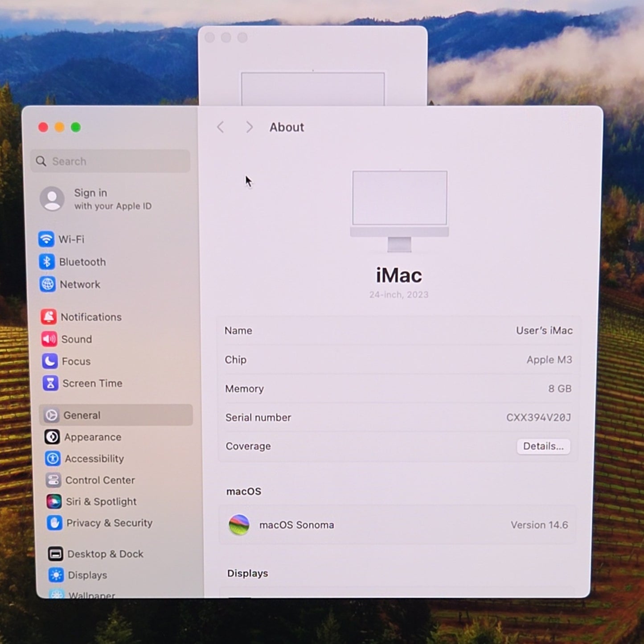Select the Bluetooth sidebar label
This screenshot has width=644, height=644.
82,262
